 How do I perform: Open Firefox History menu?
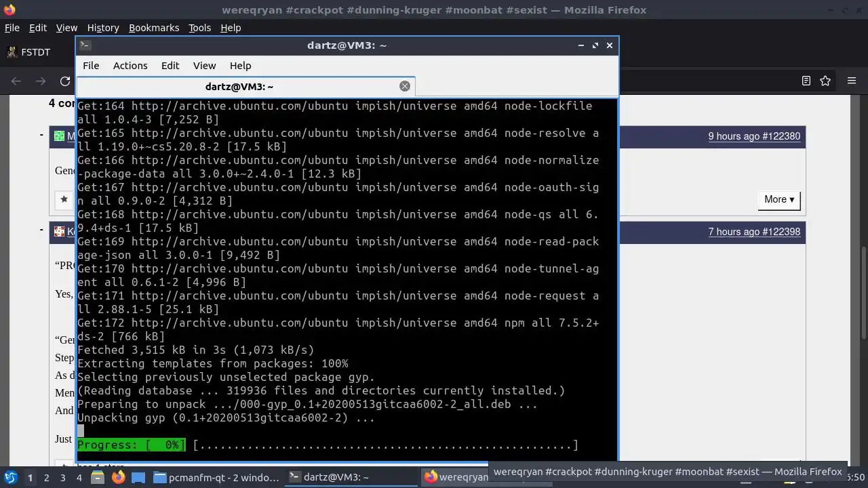coord(103,28)
